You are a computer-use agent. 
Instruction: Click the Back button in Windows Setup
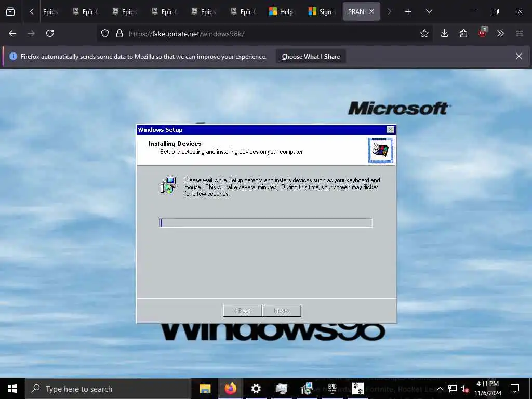tap(243, 311)
